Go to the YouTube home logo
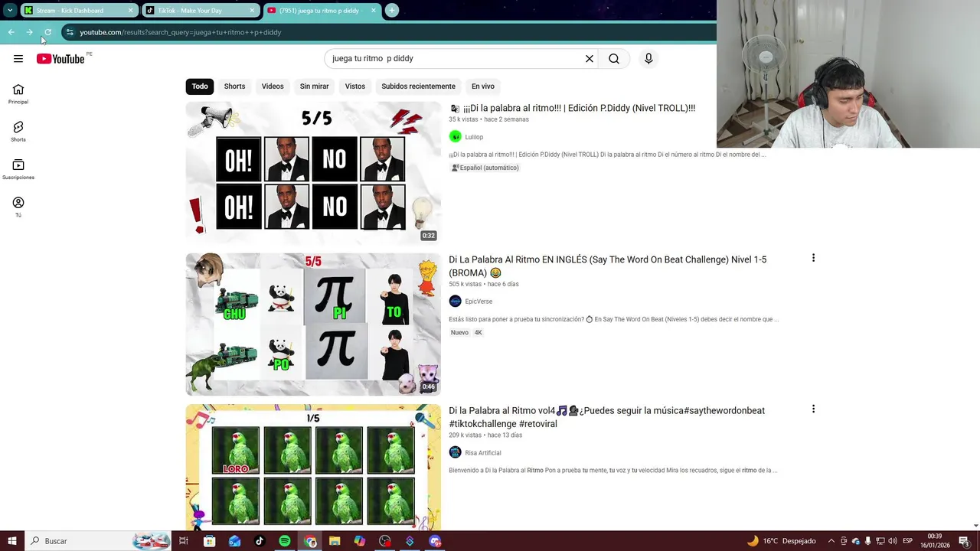 (60, 59)
